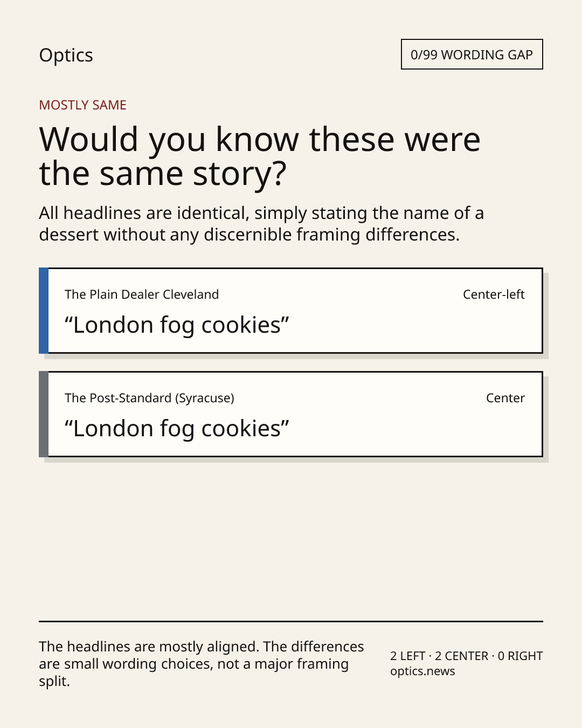Select the MOSTLY SAME label
This screenshot has height=728, width=582.
(x=82, y=105)
